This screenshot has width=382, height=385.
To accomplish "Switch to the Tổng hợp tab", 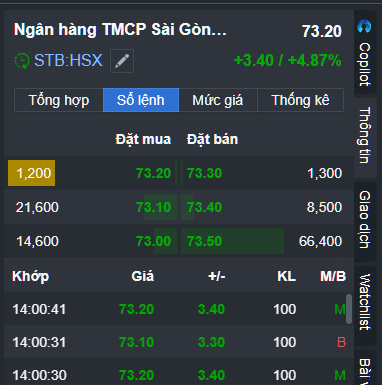I will click(59, 100).
